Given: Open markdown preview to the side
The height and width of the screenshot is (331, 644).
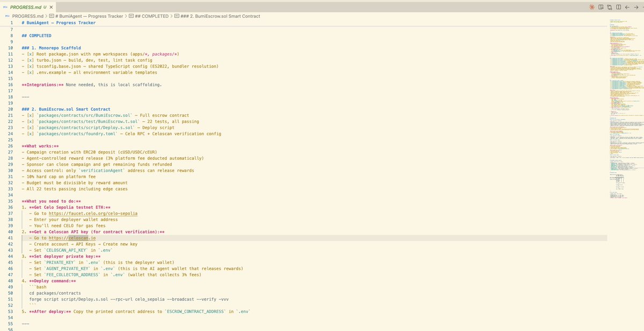Looking at the screenshot, I should click(600, 7).
